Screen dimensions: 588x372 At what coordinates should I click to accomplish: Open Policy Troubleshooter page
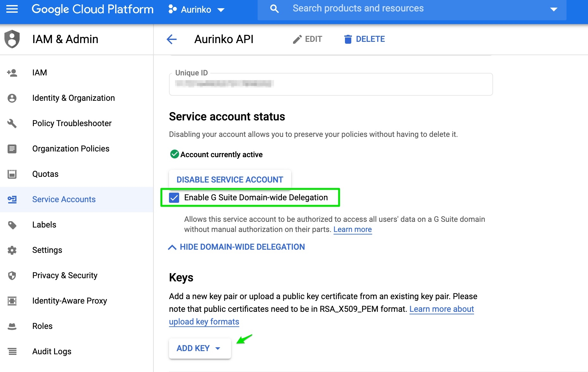(x=77, y=123)
